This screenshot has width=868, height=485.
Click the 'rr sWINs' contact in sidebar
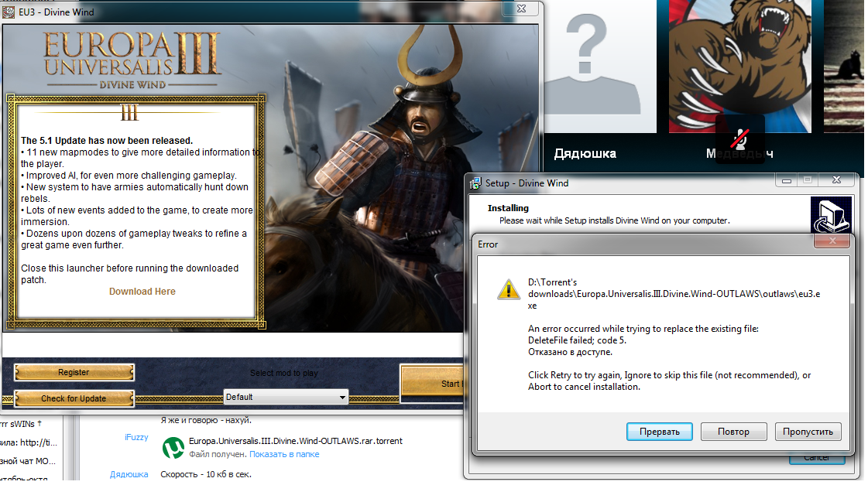[19, 424]
